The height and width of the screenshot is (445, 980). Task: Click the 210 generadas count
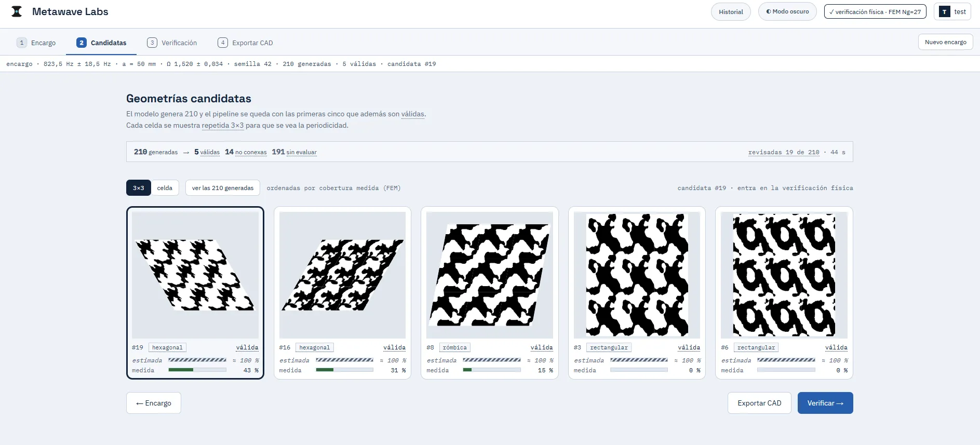pos(156,152)
